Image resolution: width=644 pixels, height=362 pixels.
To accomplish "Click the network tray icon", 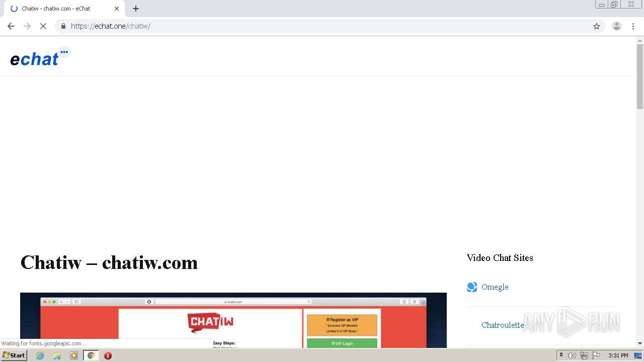I will coord(584,355).
